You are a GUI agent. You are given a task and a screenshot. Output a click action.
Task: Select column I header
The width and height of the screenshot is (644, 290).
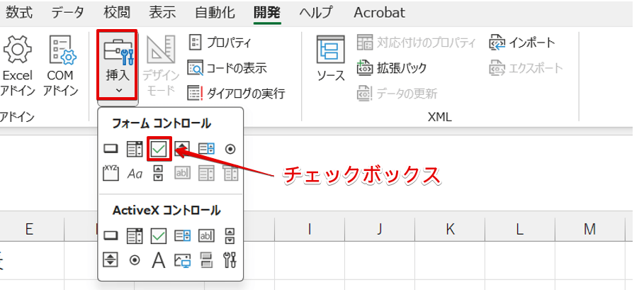coord(310,229)
